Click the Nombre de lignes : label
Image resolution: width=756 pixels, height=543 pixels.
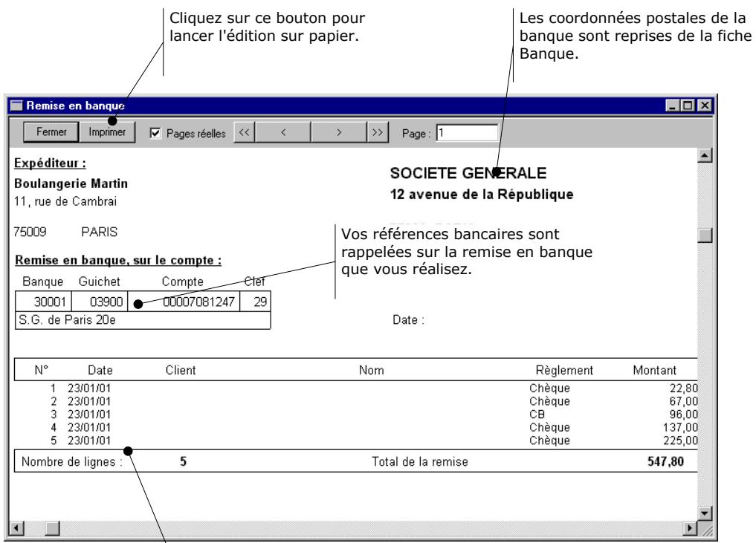point(72,461)
